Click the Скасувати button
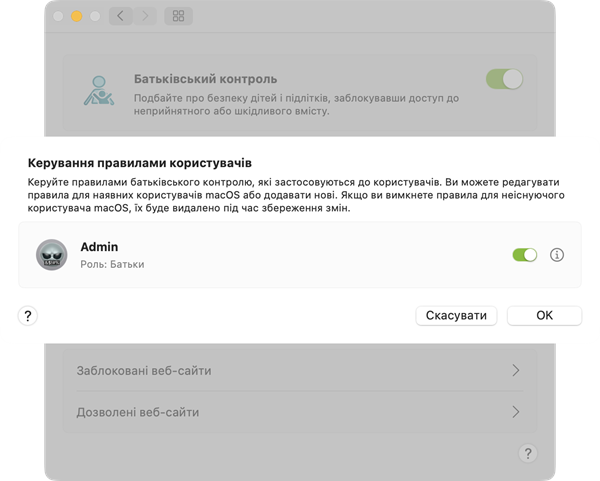The height and width of the screenshot is (481, 600). tap(456, 316)
